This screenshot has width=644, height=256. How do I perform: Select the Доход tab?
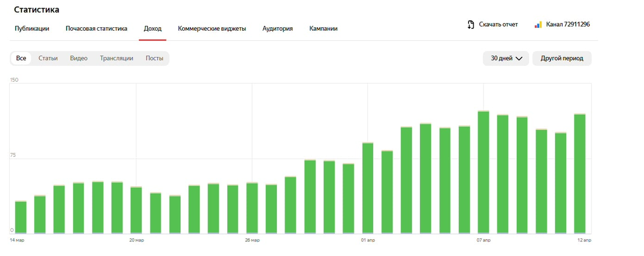pos(152,28)
